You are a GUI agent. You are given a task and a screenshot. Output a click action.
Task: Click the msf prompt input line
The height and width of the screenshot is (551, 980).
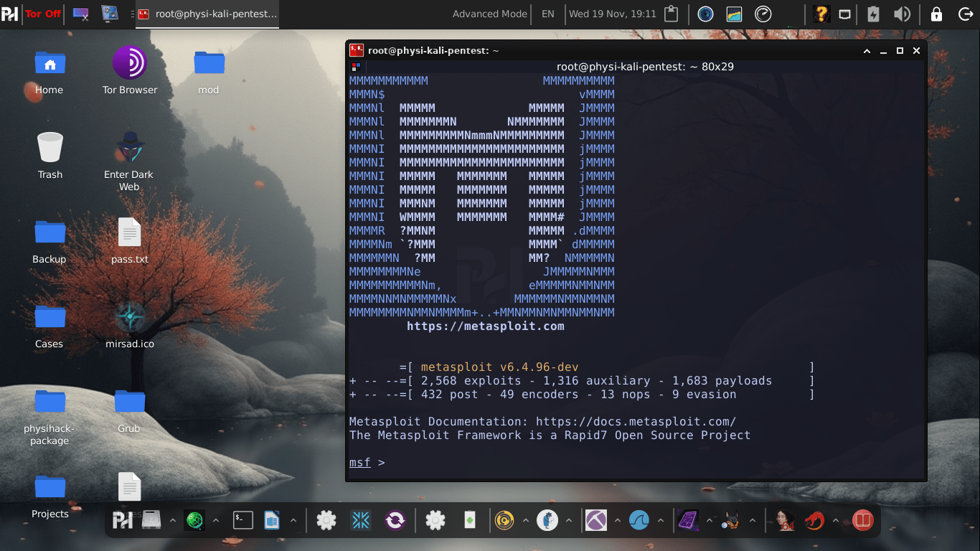(x=402, y=462)
